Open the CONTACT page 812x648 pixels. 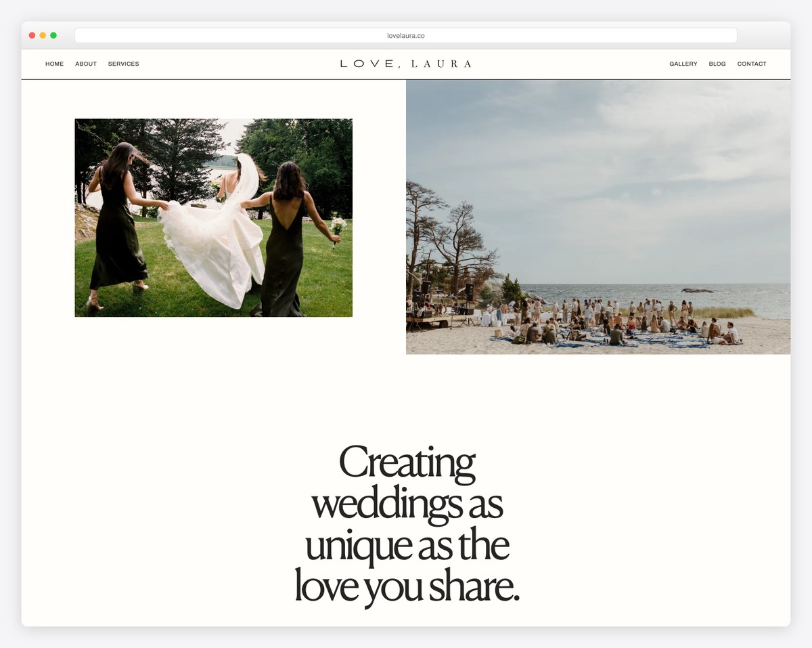(x=751, y=64)
